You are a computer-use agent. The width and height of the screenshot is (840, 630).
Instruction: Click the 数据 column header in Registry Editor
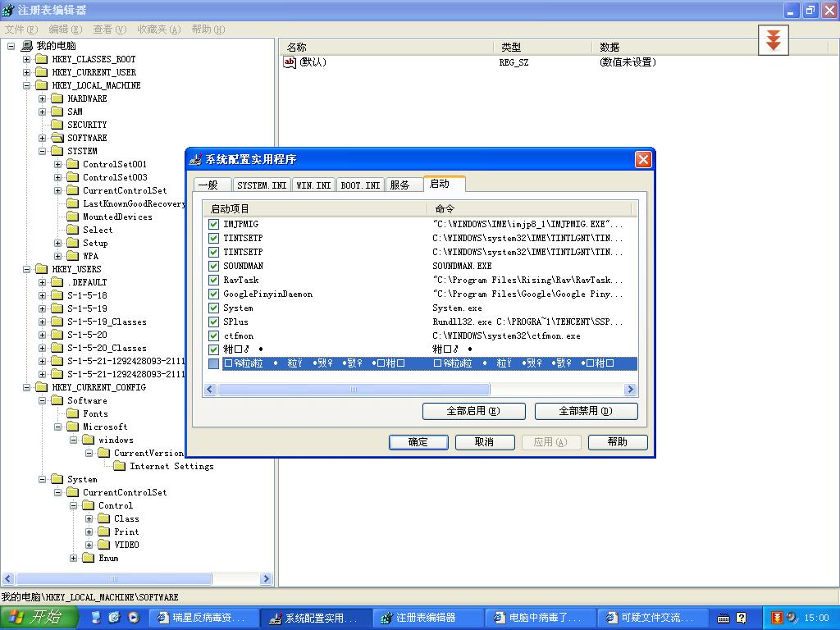[x=710, y=47]
